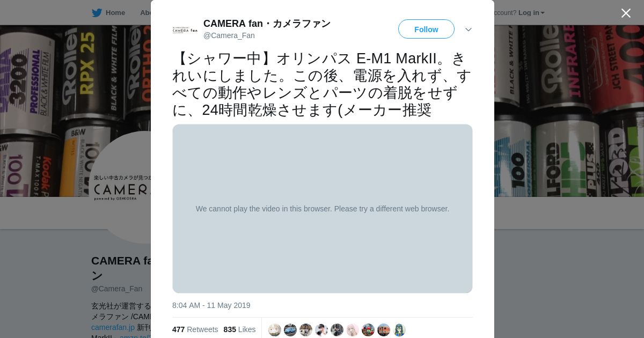This screenshot has width=644, height=338.
Task: Follow the CAMERA fan account
Action: tap(426, 30)
